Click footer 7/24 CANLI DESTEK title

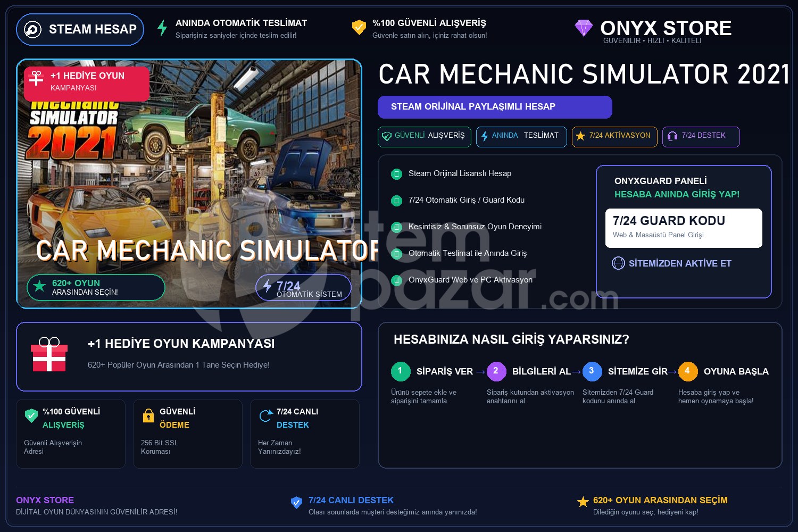tap(351, 500)
